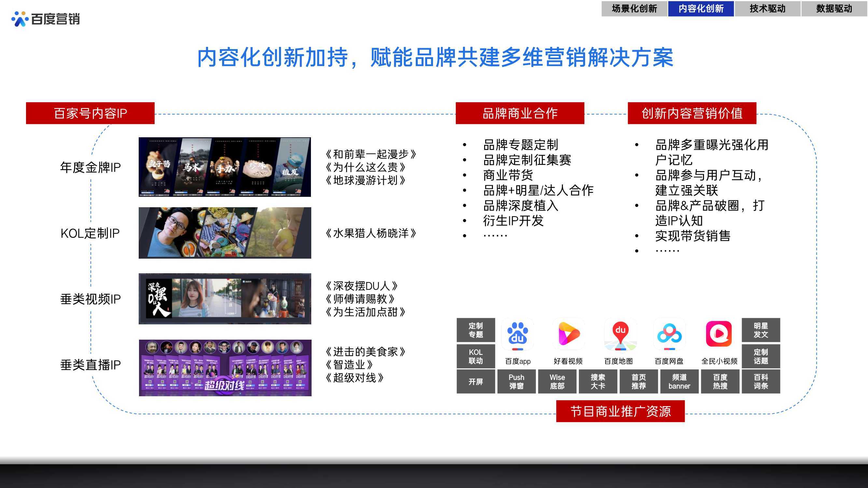Click the 好看视频 play icon
868x488 pixels.
pyautogui.click(x=568, y=334)
